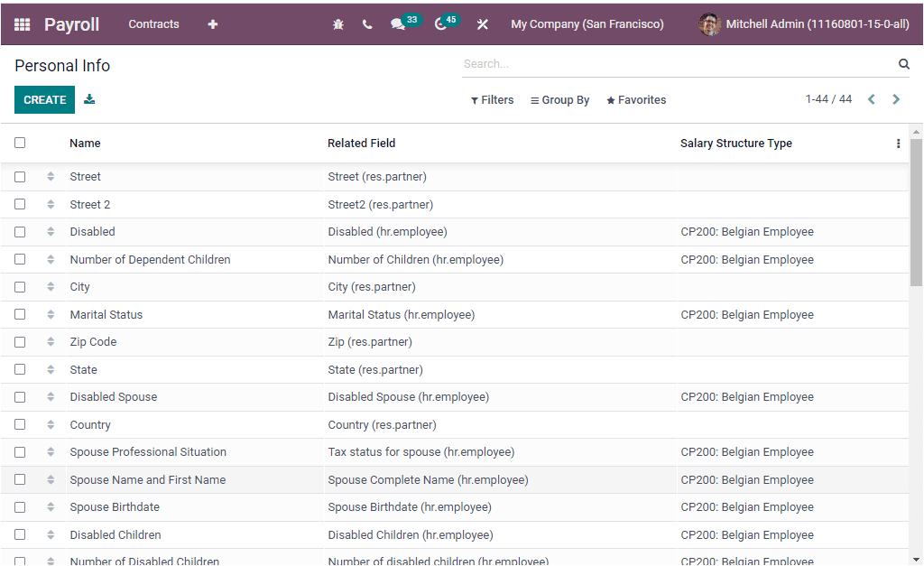Open the Filters dropdown
The height and width of the screenshot is (566, 924).
[x=492, y=99]
